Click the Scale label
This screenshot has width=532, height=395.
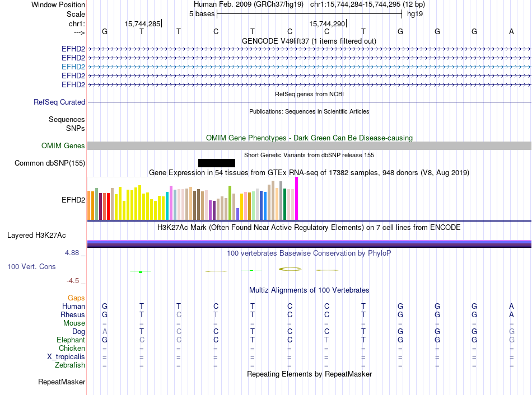pyautogui.click(x=76, y=14)
